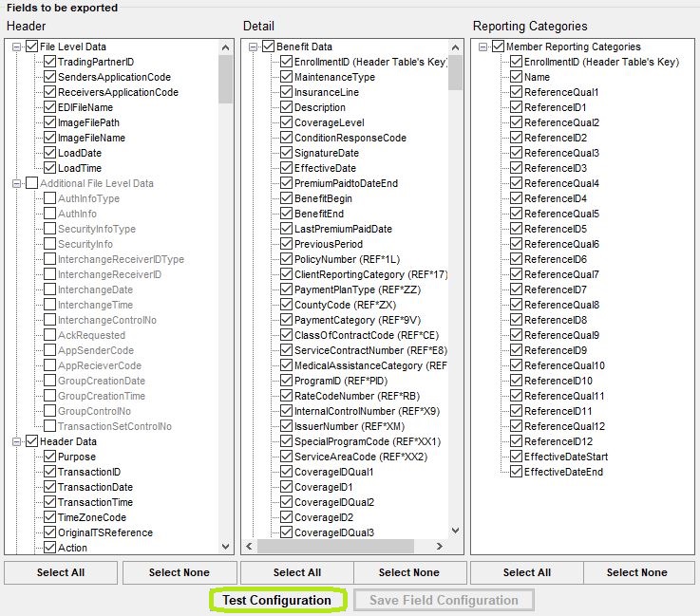This screenshot has width=700, height=616.
Task: Select the ReferenceID12 tree item label
Action: (x=558, y=441)
